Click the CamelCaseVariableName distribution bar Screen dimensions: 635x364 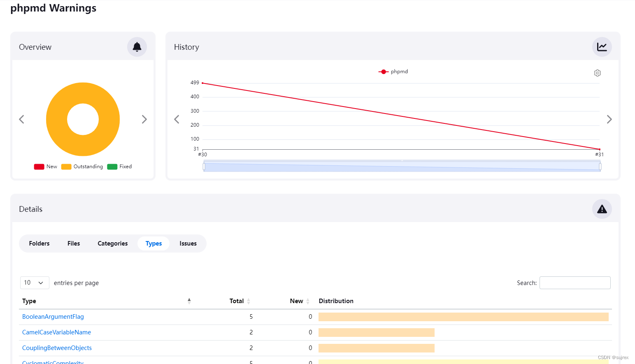click(x=377, y=332)
